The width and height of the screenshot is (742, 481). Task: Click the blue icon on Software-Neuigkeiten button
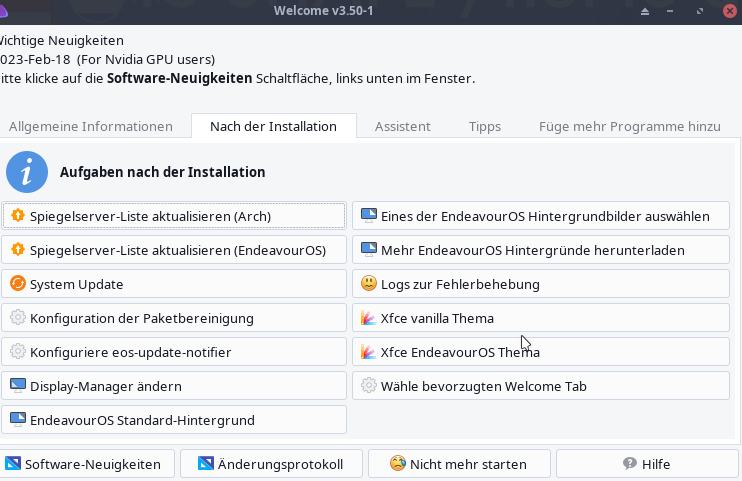click(13, 463)
